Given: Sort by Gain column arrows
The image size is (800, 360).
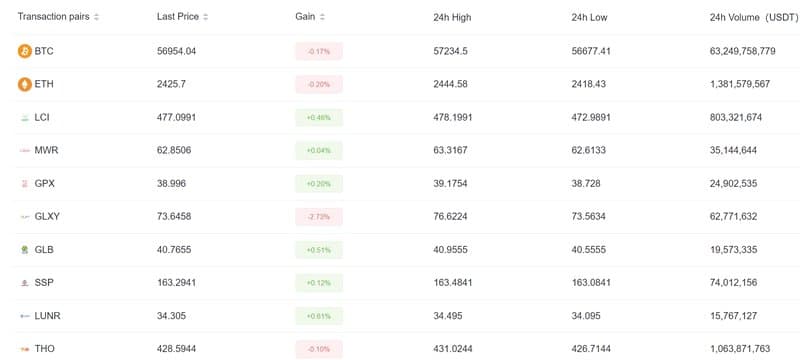Looking at the screenshot, I should coord(322,17).
